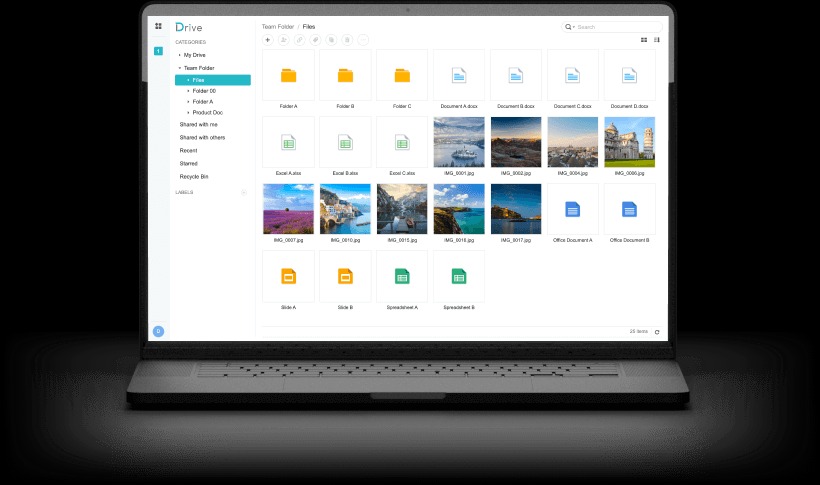Add a new label with plus icon
Screen dimensions: 820x485
tap(244, 193)
